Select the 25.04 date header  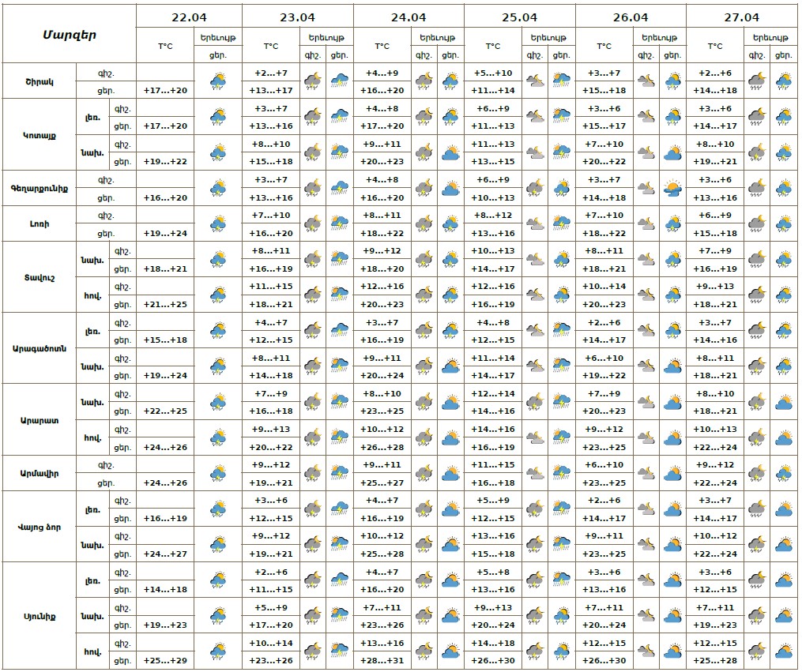tap(519, 17)
